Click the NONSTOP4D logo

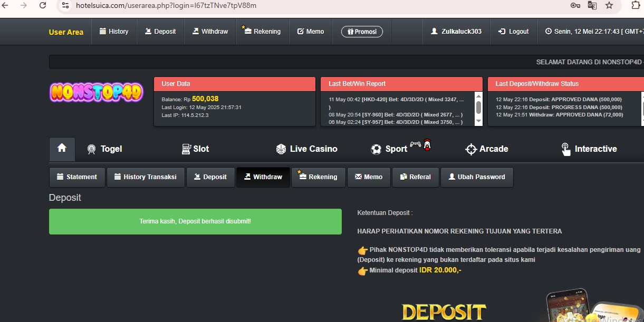tap(97, 92)
